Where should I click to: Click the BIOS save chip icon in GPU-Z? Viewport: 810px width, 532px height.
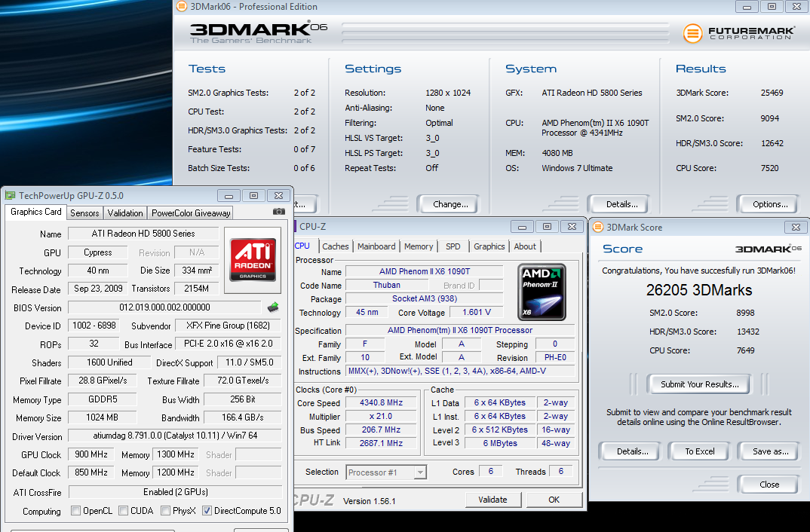pyautogui.click(x=273, y=307)
